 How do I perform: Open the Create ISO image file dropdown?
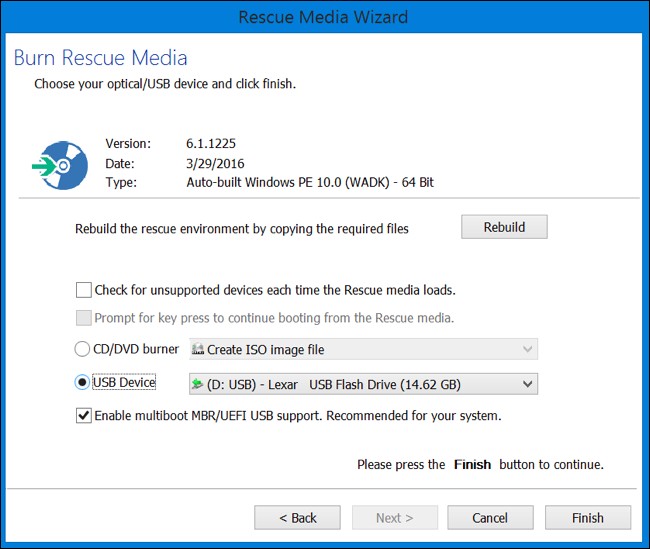tap(364, 349)
